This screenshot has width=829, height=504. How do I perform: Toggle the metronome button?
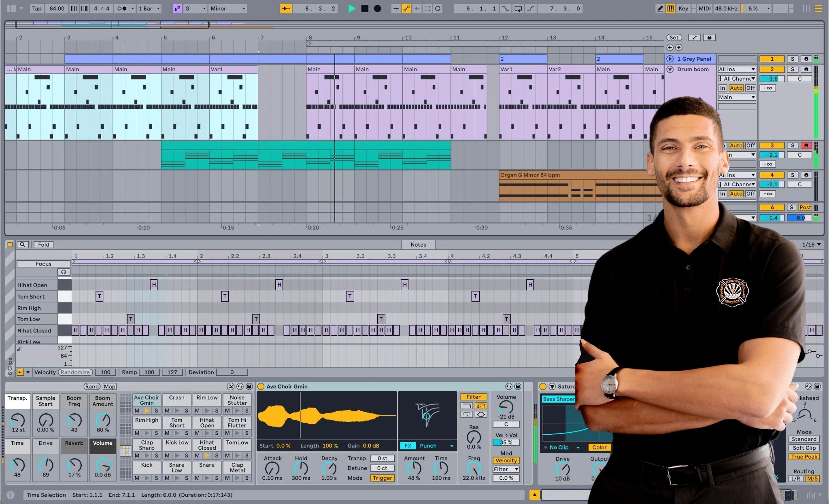click(x=121, y=9)
